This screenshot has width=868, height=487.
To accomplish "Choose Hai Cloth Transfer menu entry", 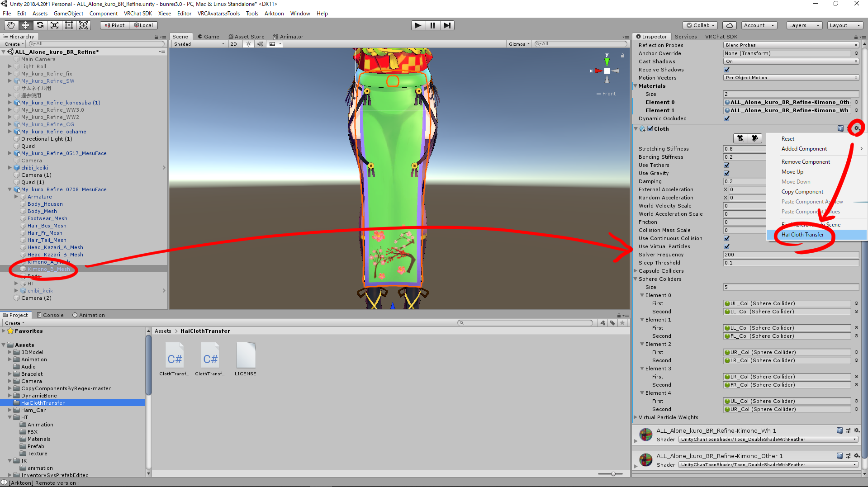I will tap(802, 235).
